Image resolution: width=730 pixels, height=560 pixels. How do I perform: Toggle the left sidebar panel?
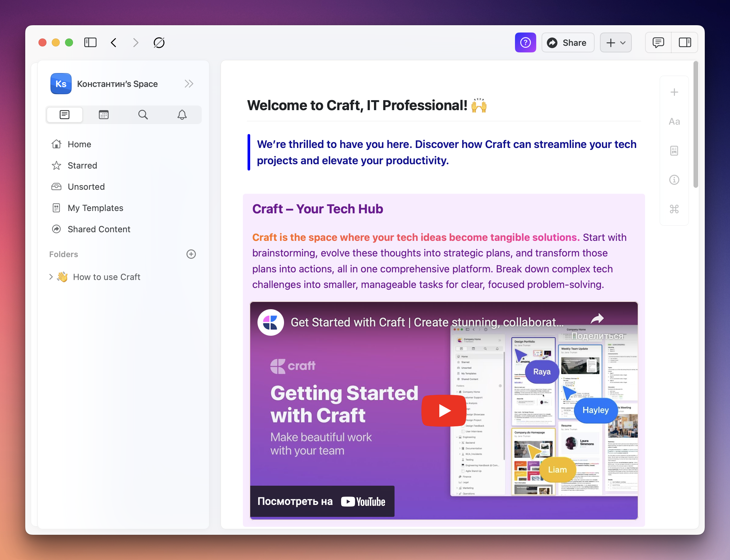coord(90,43)
